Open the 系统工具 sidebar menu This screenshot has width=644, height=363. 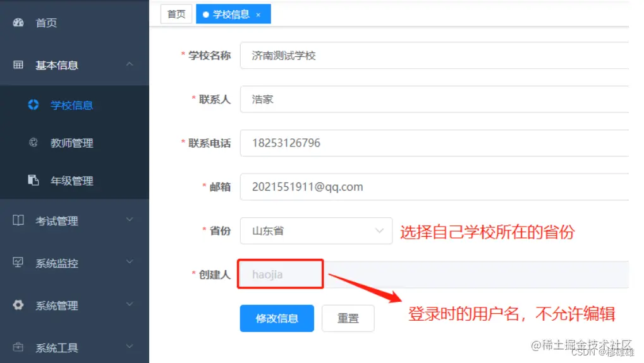tap(75, 347)
